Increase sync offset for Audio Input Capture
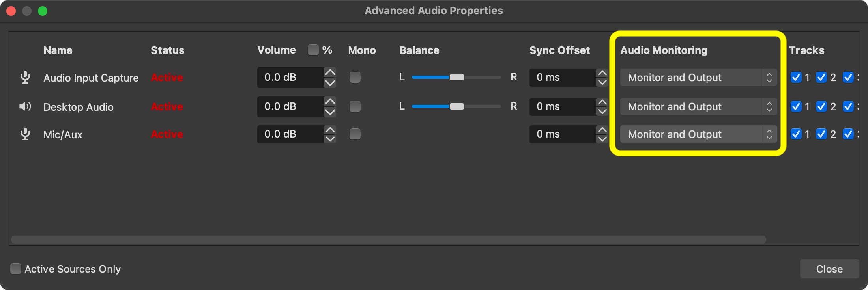 click(602, 72)
